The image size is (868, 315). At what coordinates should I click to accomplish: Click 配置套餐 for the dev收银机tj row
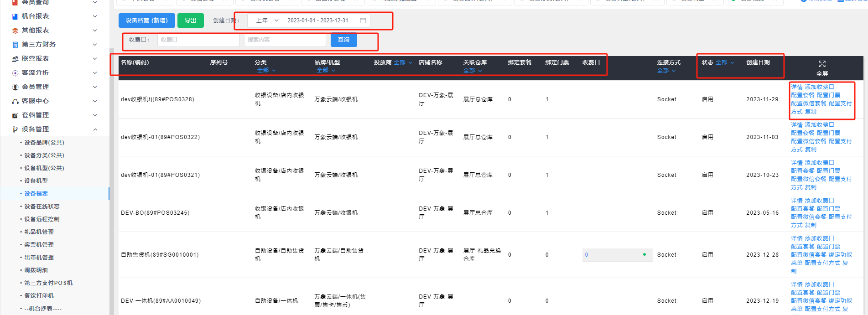click(x=802, y=95)
